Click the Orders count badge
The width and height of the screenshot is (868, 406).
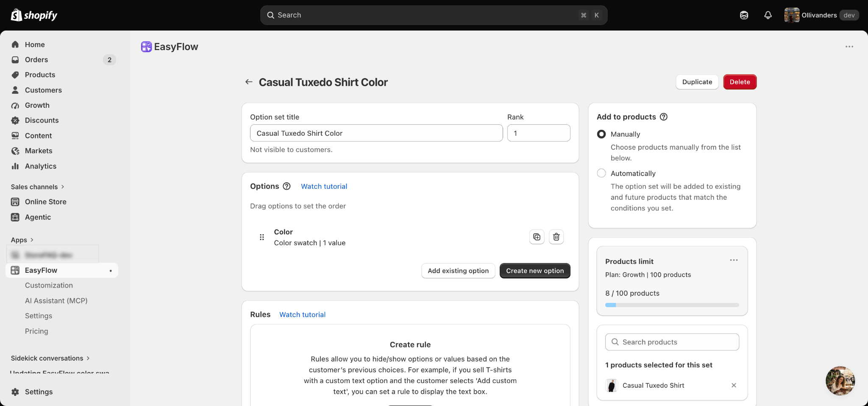(109, 60)
